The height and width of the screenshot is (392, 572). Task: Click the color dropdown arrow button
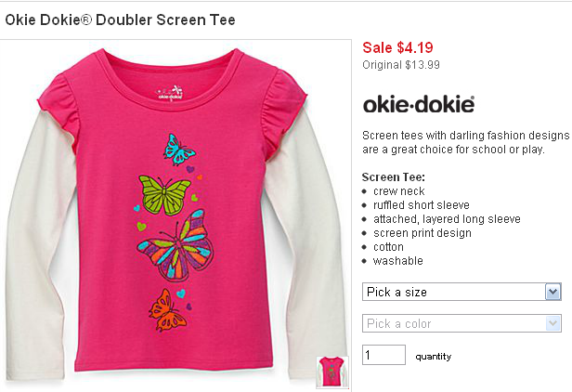click(x=553, y=323)
